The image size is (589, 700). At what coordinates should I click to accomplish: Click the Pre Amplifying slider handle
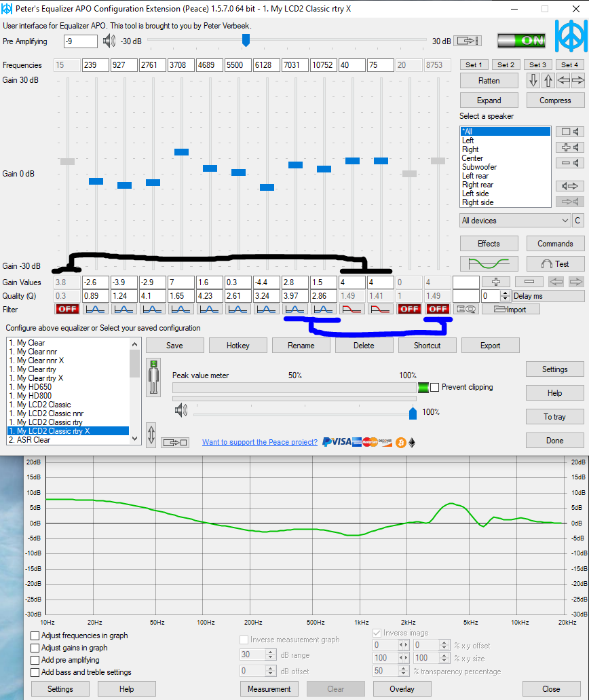point(246,41)
